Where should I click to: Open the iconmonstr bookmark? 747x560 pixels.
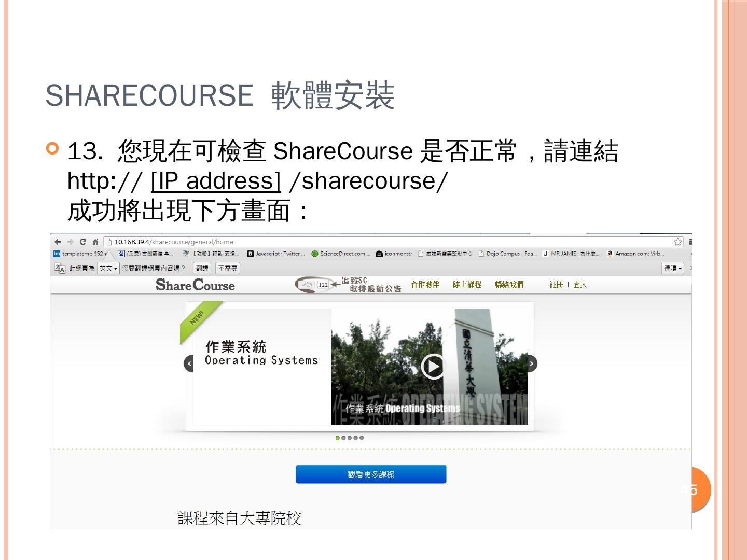tap(394, 254)
